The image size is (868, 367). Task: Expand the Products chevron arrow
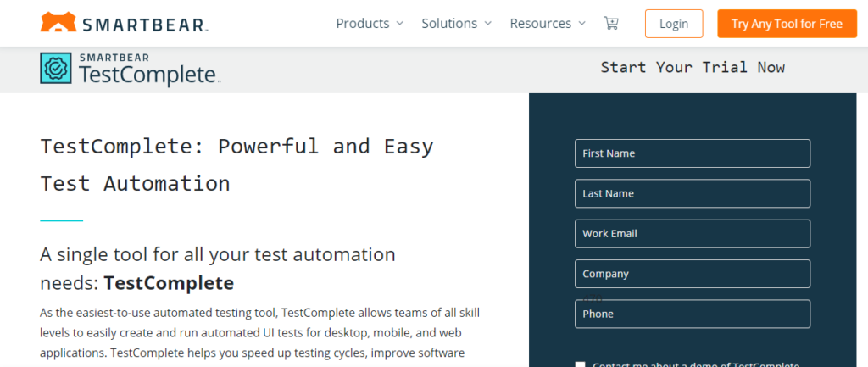point(400,23)
